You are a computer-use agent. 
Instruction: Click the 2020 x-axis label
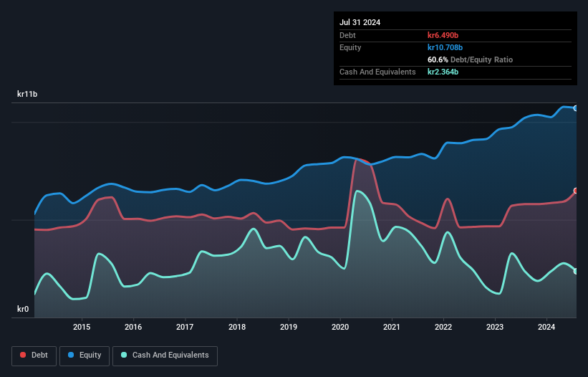click(x=340, y=327)
